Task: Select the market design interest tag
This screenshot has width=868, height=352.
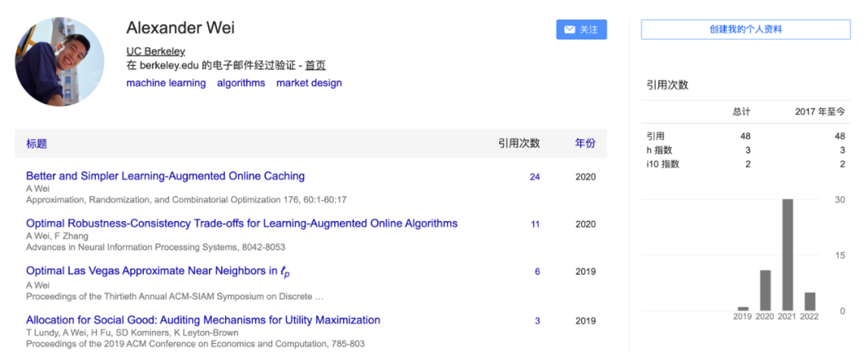Action: (309, 83)
